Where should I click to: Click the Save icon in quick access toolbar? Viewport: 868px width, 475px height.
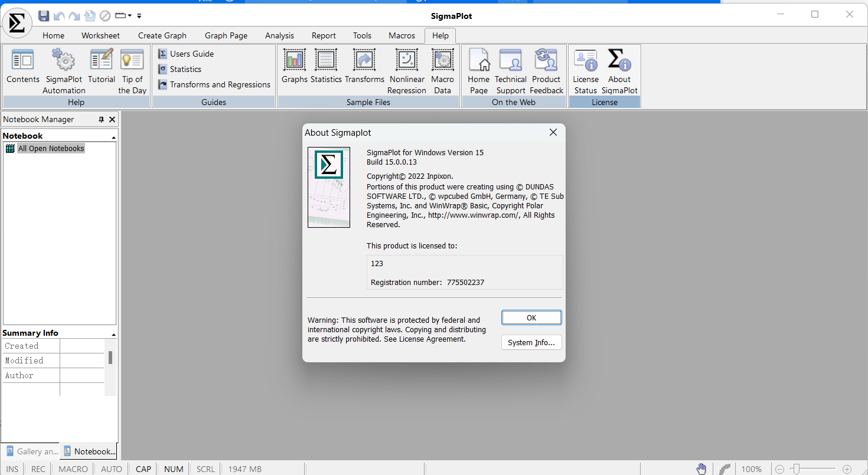[44, 16]
